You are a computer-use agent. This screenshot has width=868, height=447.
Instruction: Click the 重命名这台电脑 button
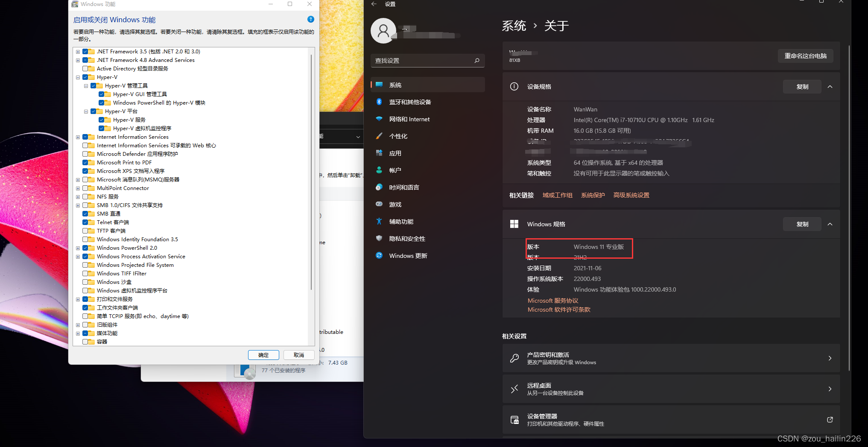pyautogui.click(x=805, y=56)
